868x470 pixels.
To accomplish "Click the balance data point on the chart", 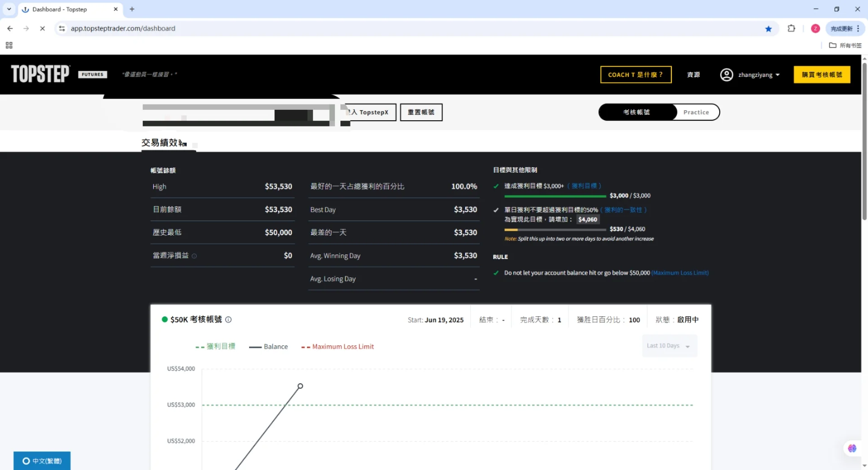I will click(300, 386).
